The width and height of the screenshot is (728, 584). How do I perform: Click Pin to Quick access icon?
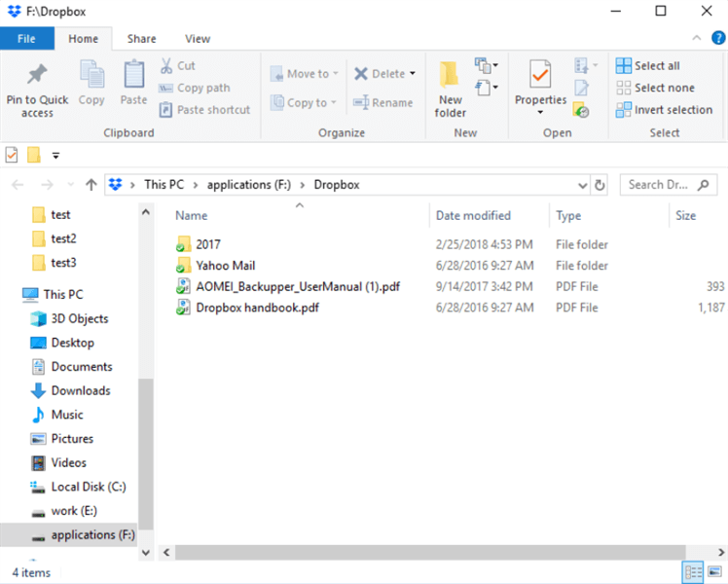[37, 74]
